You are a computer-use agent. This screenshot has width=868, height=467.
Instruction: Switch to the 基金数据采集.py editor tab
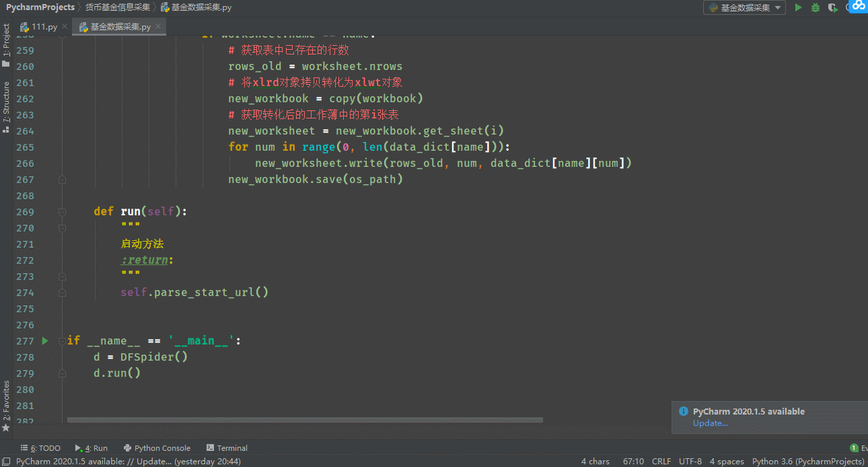click(x=120, y=27)
